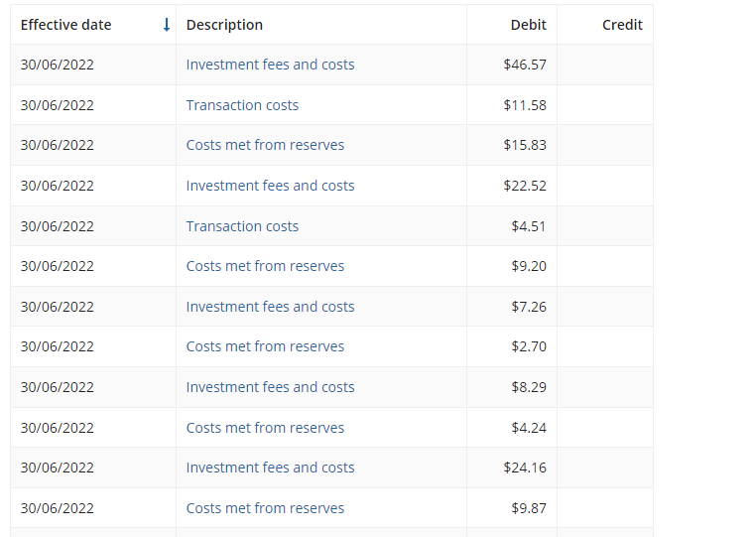756x537 pixels.
Task: Open the Investment fees and costs $46.57 entry
Action: [270, 65]
